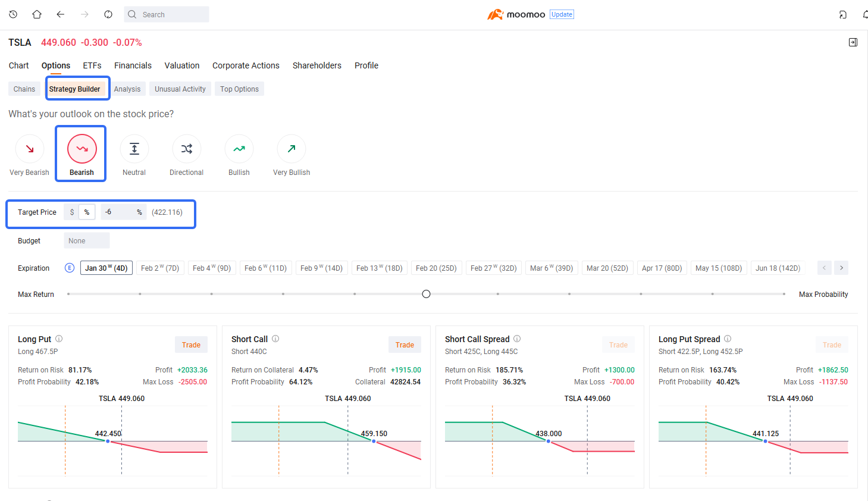This screenshot has width=868, height=501.
Task: Select Apr 17 (80D) expiration
Action: tap(662, 268)
